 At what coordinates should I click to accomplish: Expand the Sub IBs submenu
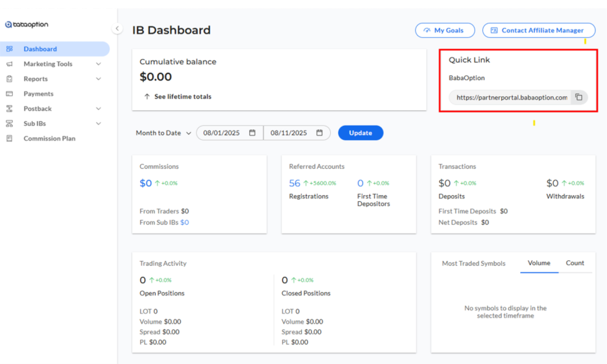[98, 124]
